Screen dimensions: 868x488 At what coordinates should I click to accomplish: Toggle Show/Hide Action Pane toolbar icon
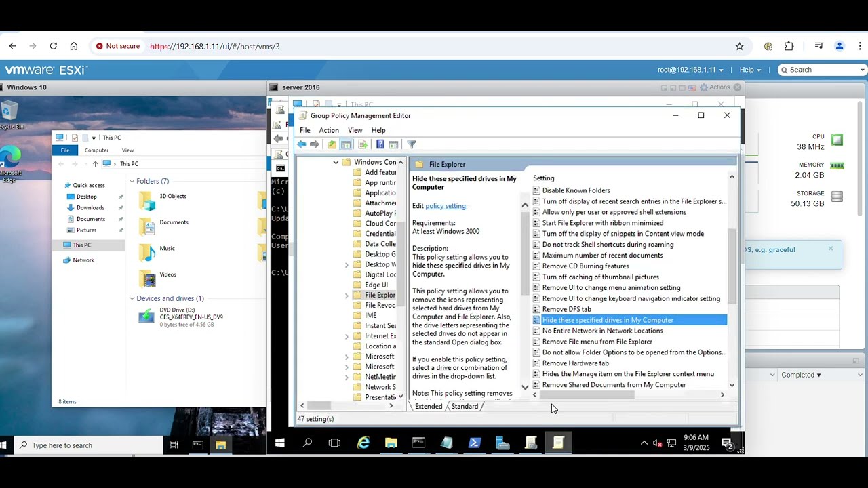tap(393, 144)
